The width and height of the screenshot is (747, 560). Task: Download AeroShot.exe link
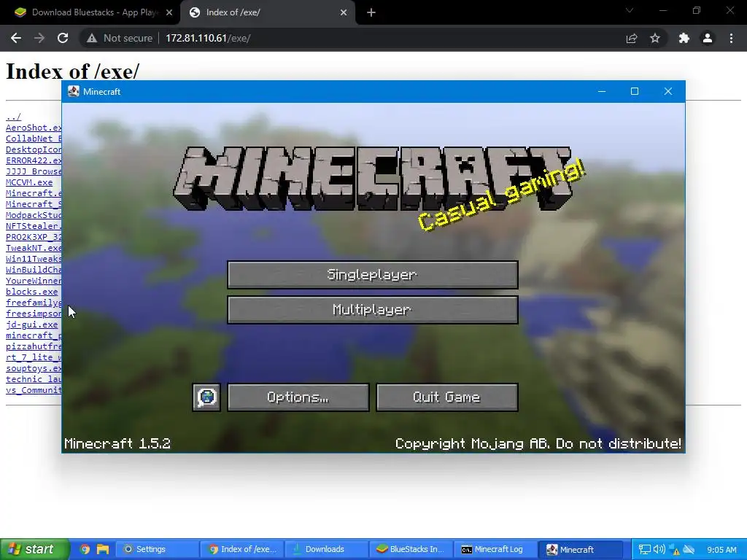[x=34, y=128]
